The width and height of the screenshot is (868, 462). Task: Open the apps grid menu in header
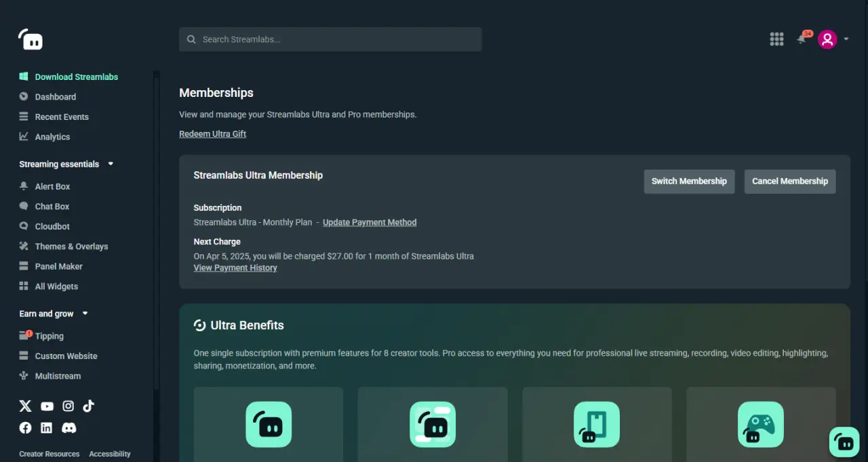click(x=776, y=39)
